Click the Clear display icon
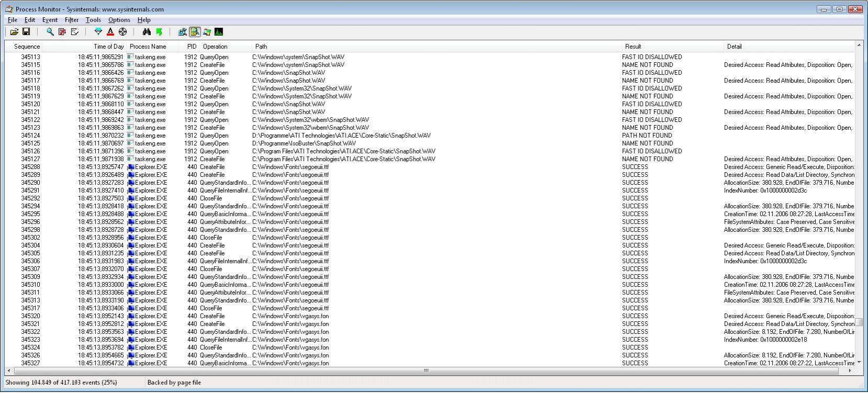This screenshot has height=393, width=868. click(x=75, y=32)
